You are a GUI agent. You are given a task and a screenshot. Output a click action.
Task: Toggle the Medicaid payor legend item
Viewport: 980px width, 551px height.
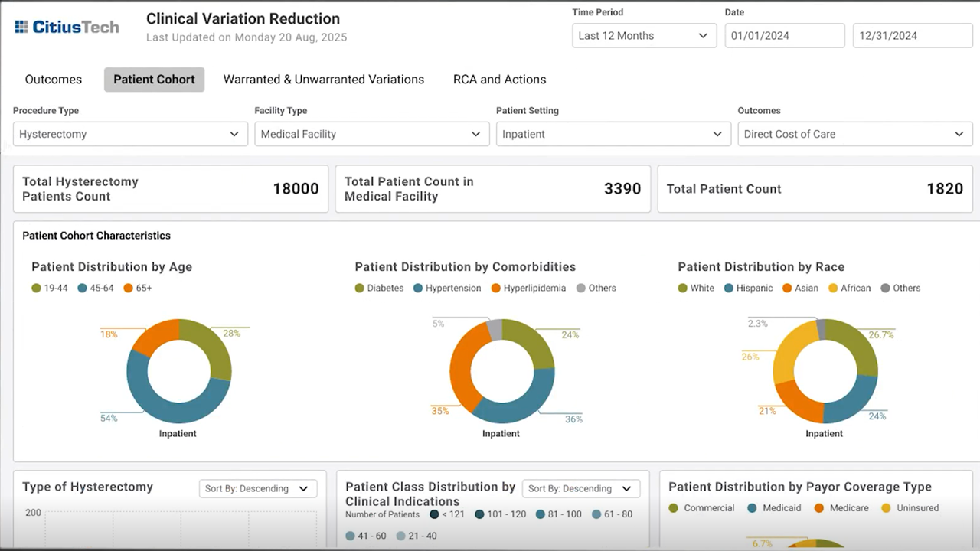coord(773,508)
